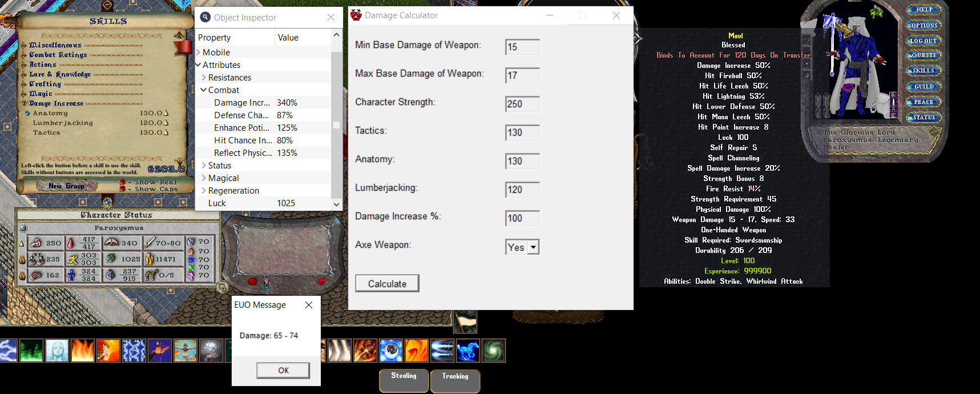Click the weight icon beside 237/915
Image resolution: width=980 pixels, height=394 pixels.
pos(111,275)
